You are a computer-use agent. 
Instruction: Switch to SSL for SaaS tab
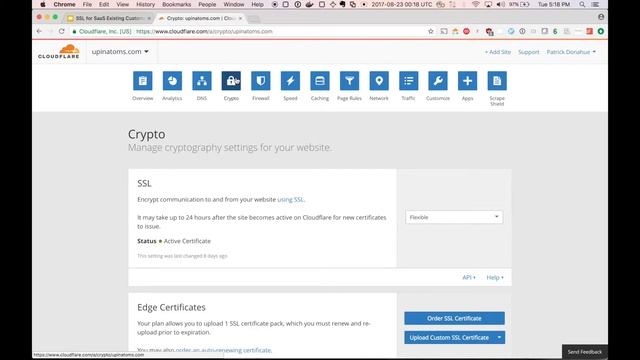tap(109, 18)
